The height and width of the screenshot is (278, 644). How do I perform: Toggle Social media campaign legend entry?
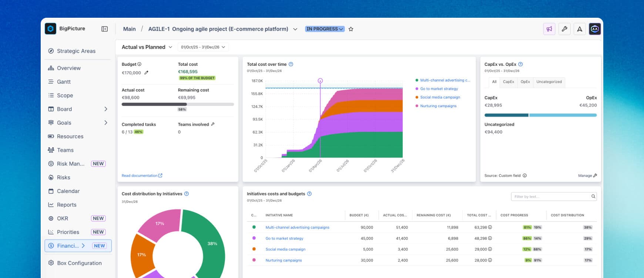pyautogui.click(x=438, y=97)
